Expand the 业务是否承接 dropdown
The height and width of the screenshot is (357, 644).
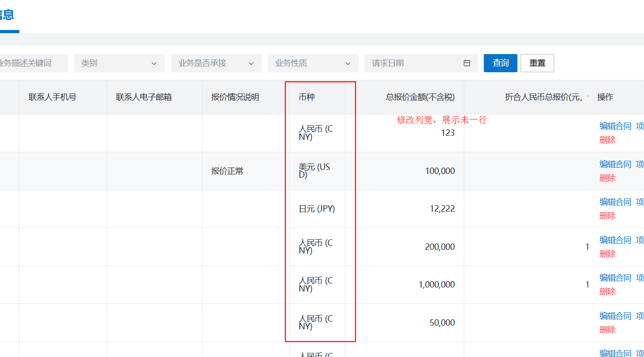pos(216,63)
